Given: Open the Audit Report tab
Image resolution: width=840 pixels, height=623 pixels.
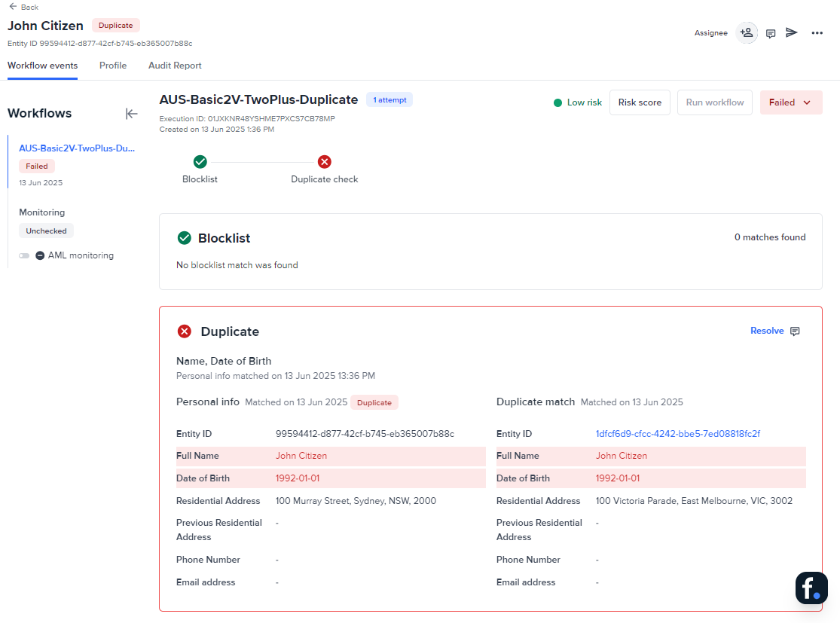Looking at the screenshot, I should click(x=175, y=66).
